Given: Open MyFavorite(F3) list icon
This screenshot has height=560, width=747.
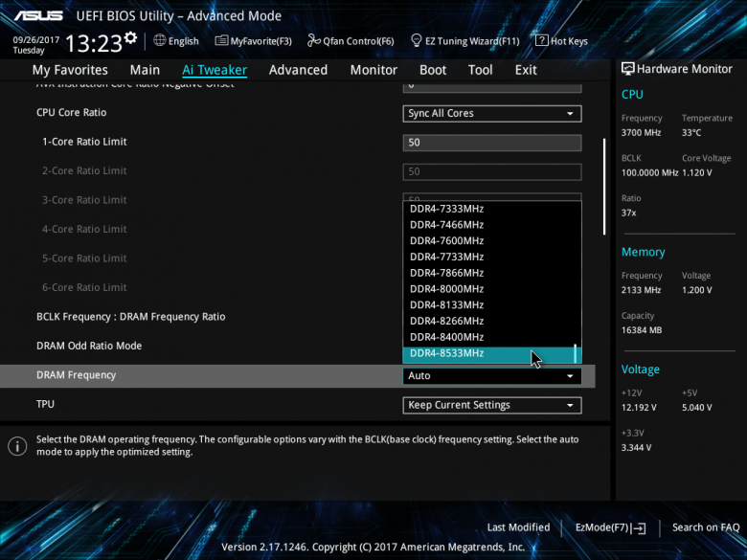Looking at the screenshot, I should (x=221, y=40).
